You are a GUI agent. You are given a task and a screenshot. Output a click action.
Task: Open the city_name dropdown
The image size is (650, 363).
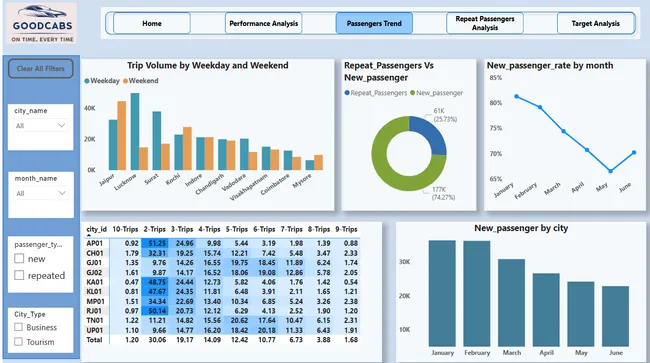(x=41, y=126)
